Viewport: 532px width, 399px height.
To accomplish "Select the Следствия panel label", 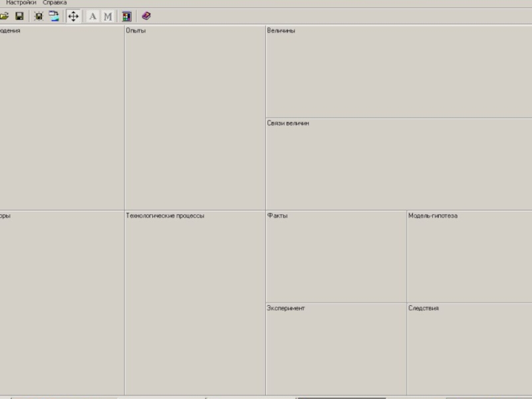I will click(424, 308).
